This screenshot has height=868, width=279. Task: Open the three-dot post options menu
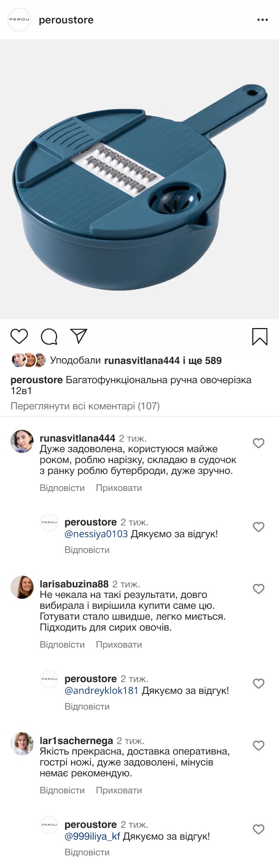[262, 20]
